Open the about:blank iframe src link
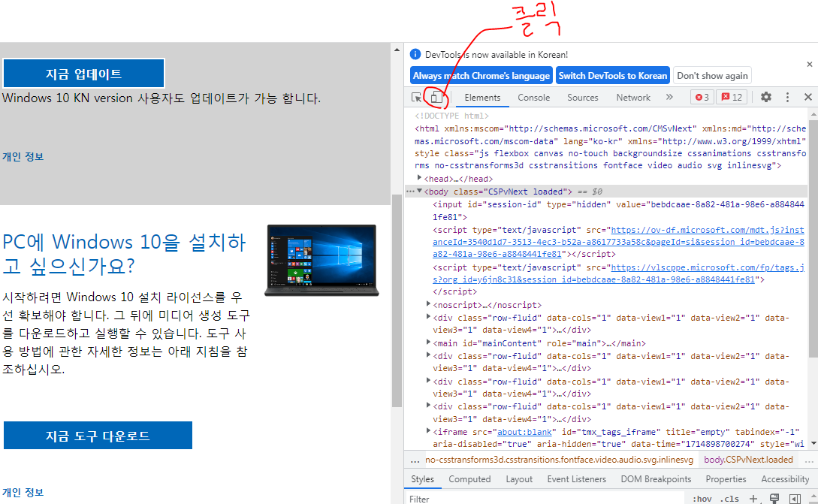This screenshot has width=818, height=504. pyautogui.click(x=524, y=432)
